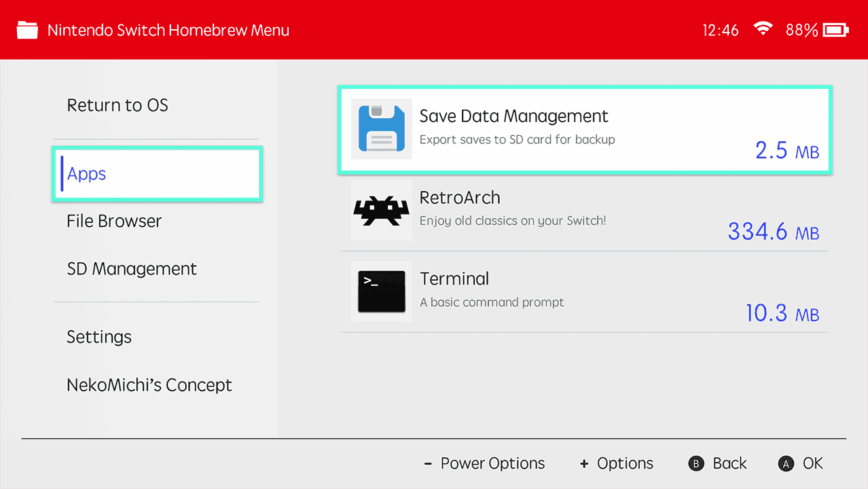Click 'Export saves to SD card for backup' text
Screen dimensions: 868x489
point(518,140)
